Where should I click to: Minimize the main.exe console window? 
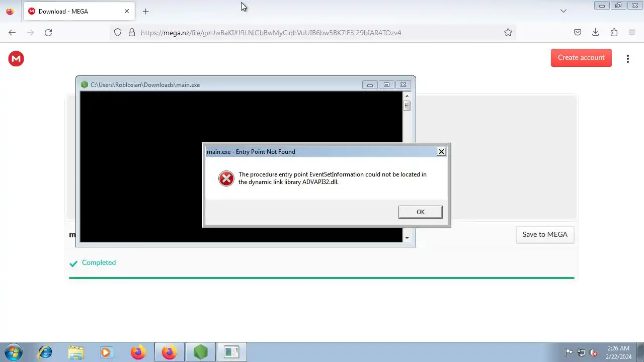(370, 85)
